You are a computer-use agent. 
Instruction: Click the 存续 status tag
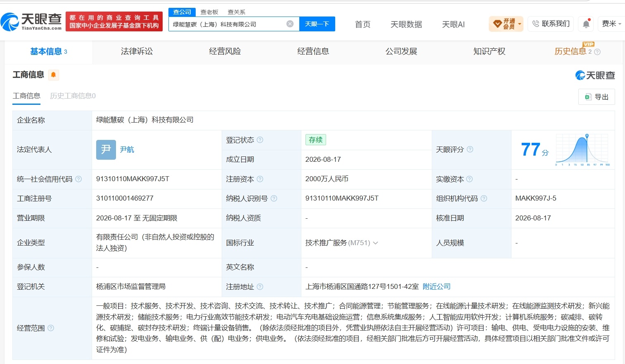point(316,140)
